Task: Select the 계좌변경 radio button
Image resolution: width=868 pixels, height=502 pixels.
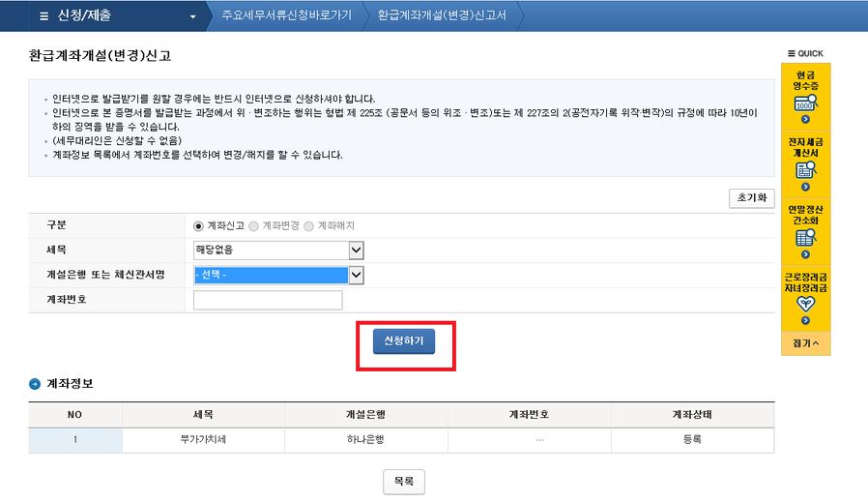Action: [255, 225]
